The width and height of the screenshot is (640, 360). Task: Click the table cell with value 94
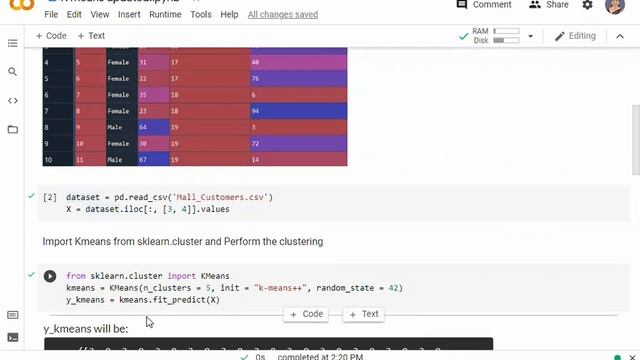click(298, 111)
